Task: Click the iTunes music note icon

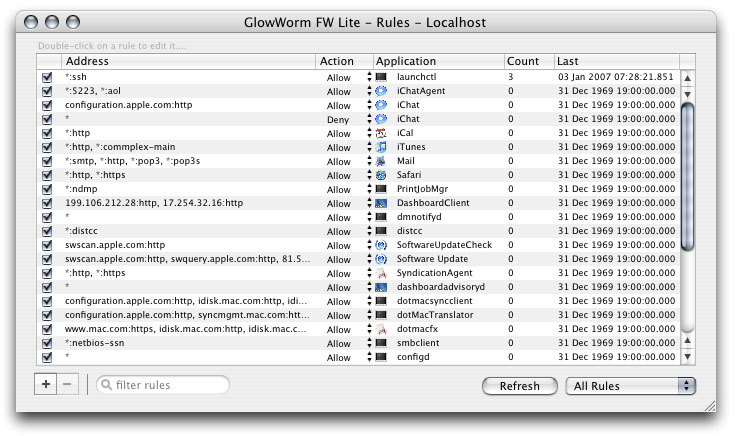Action: 381,147
